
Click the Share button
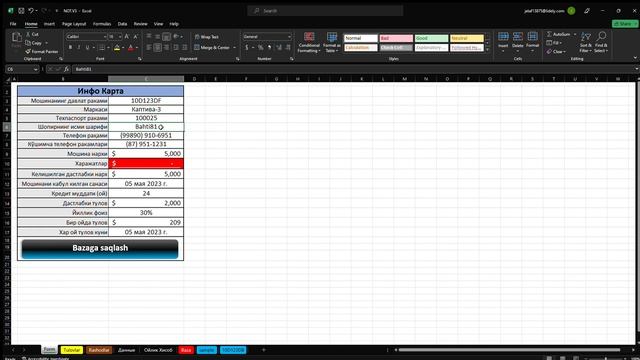624,24
